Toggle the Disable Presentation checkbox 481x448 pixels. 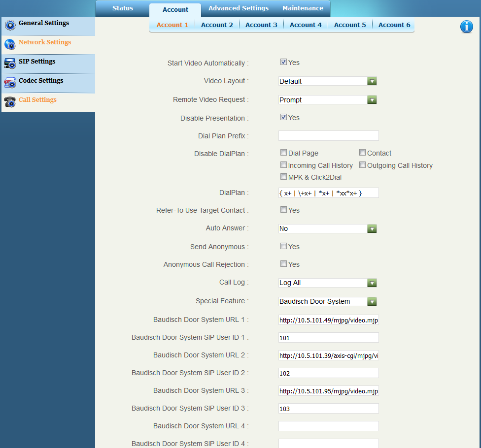click(283, 117)
